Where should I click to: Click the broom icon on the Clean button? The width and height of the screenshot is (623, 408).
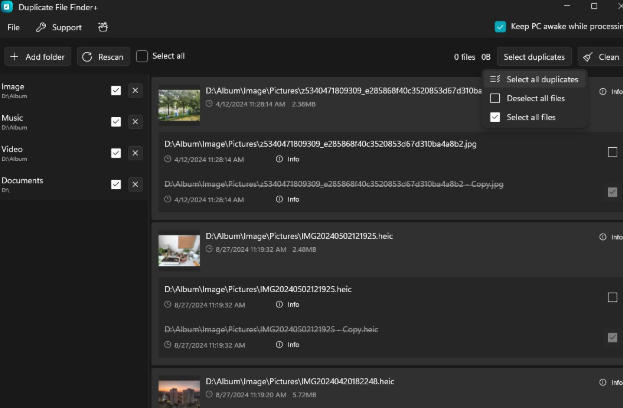(x=588, y=57)
